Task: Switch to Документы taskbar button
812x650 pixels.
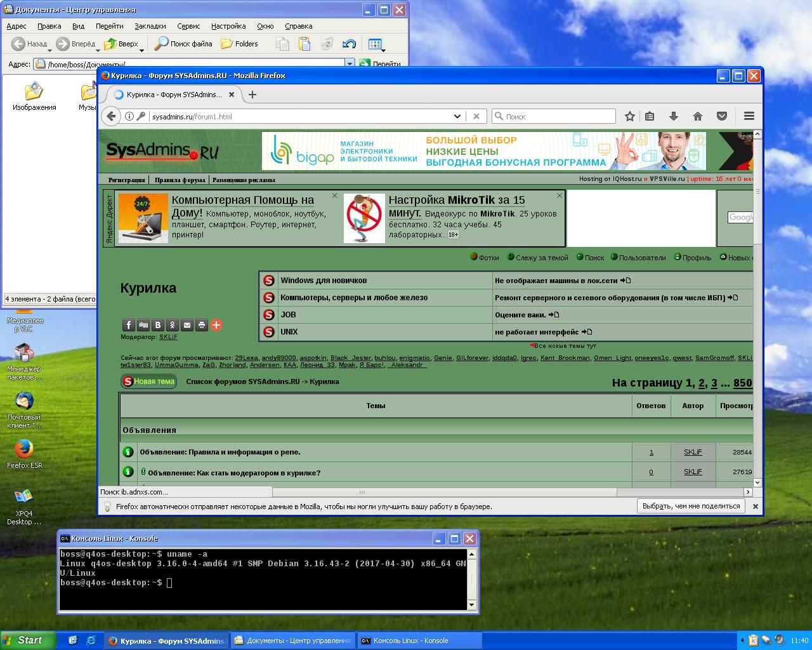Action: point(292,640)
